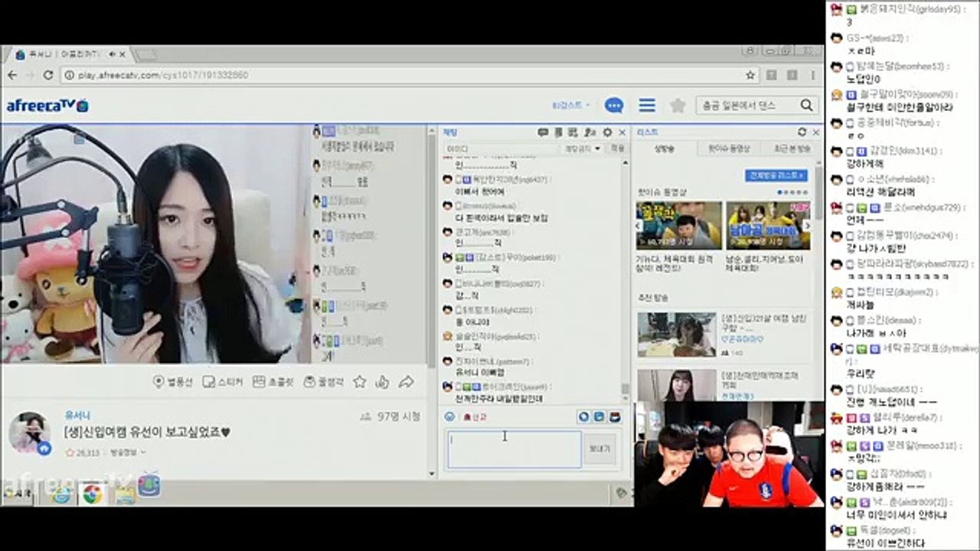Screen dimensions: 980x551
Task: Close the list panel with its X
Action: pyautogui.click(x=815, y=132)
